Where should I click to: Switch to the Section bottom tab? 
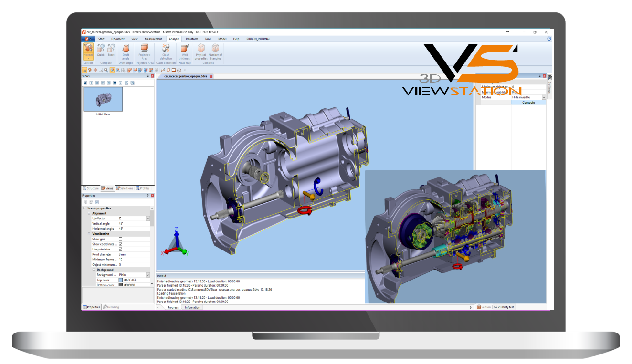coord(484,307)
